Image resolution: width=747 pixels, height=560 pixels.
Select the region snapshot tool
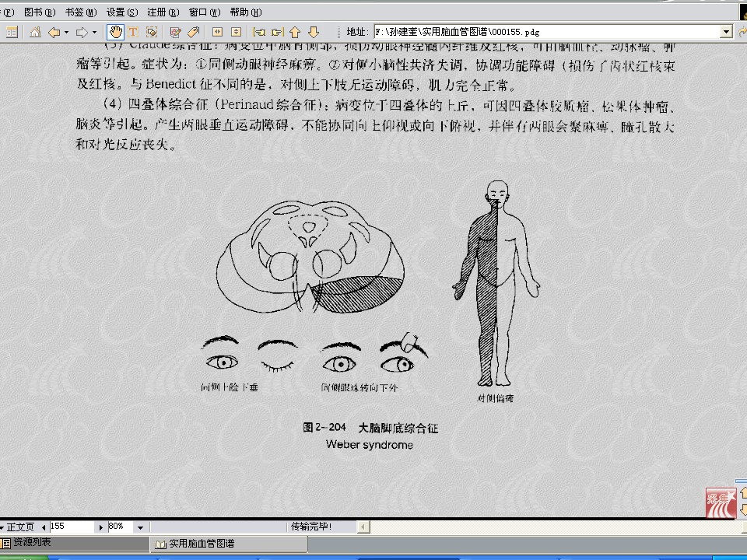[152, 32]
